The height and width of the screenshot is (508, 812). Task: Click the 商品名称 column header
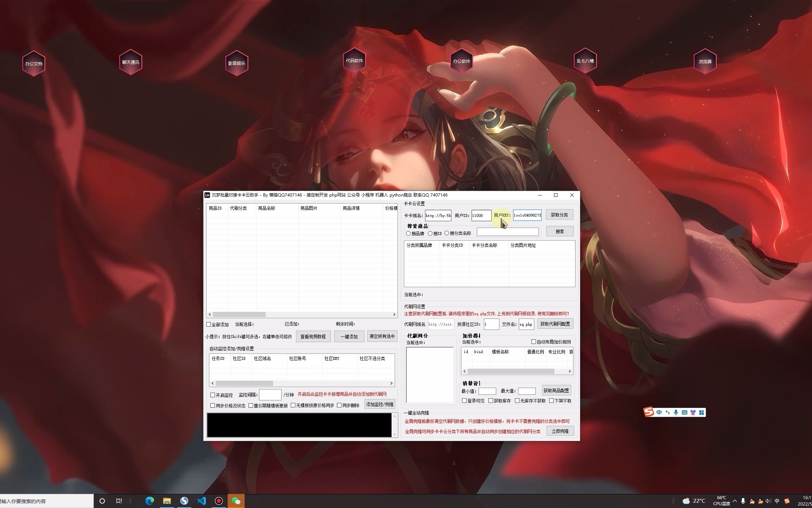pos(277,208)
